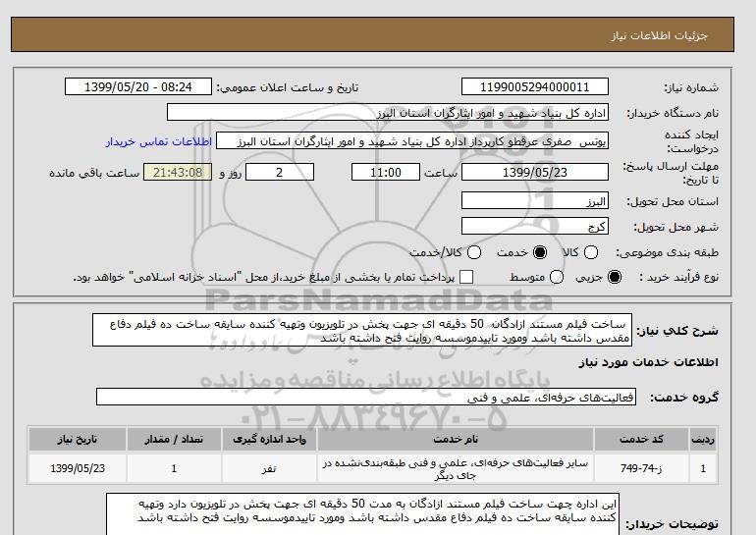Click the deadline date field 1399/05/23

coord(535,172)
